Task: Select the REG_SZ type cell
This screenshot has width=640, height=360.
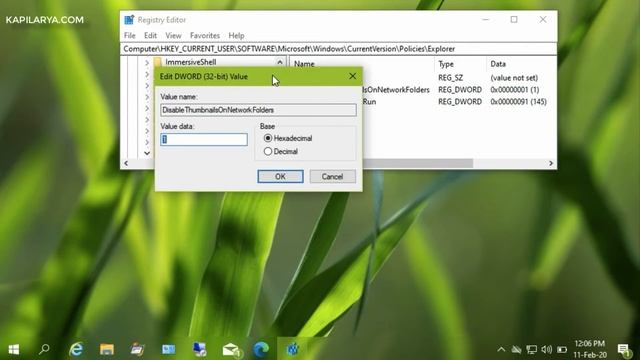Action: tap(450, 78)
